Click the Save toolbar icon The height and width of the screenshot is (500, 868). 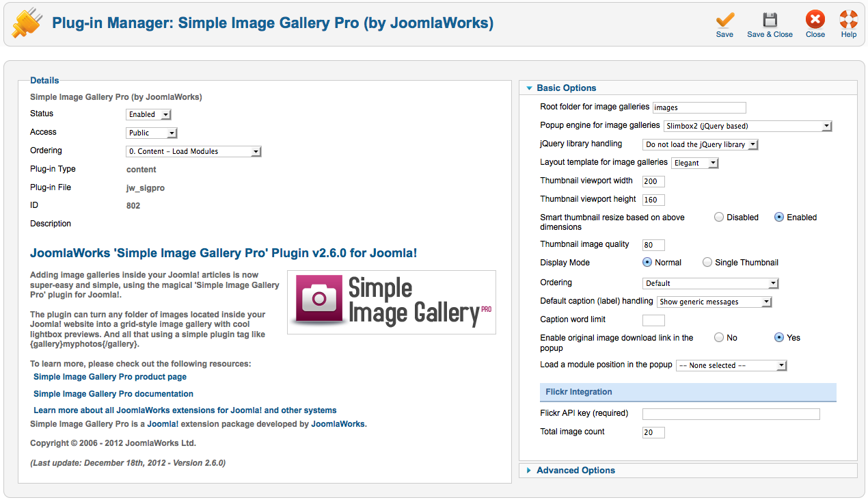click(724, 20)
